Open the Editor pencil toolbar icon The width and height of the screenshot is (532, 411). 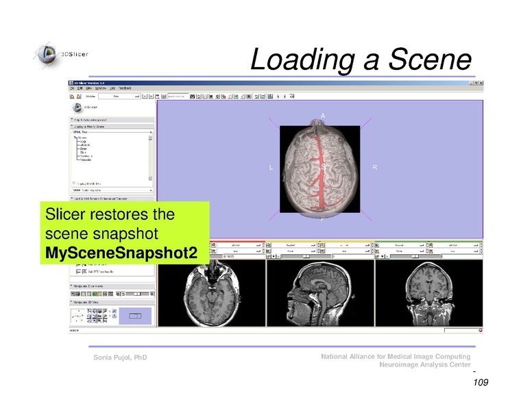pyautogui.click(x=243, y=97)
